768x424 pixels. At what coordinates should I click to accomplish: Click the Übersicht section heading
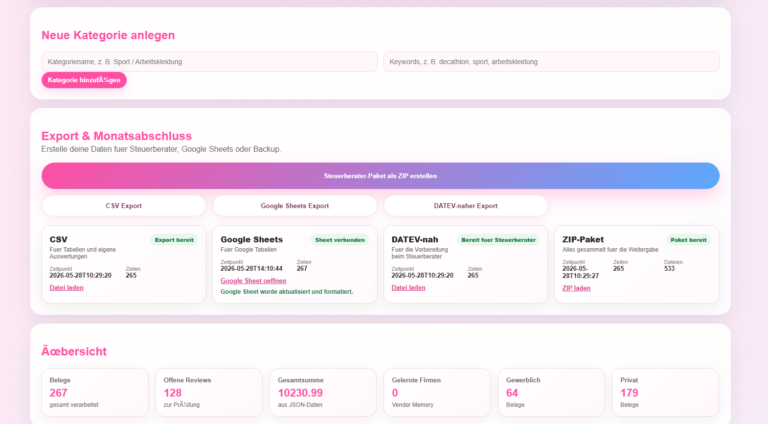click(74, 352)
